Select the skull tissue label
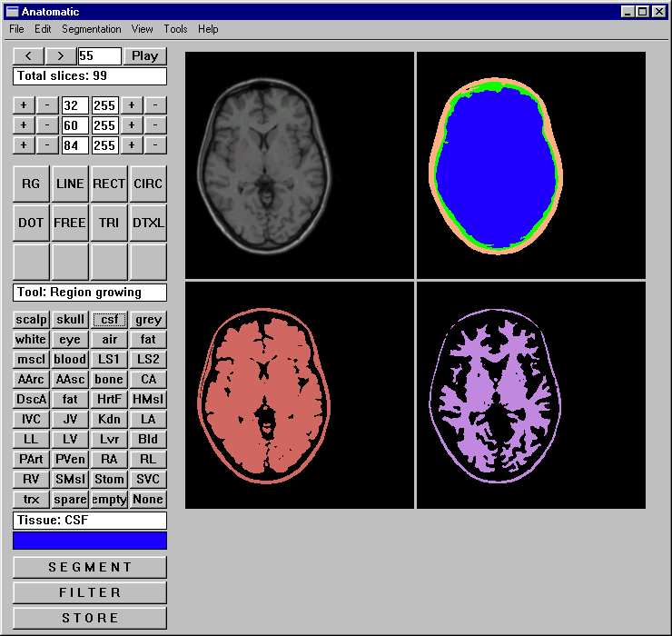 70,320
